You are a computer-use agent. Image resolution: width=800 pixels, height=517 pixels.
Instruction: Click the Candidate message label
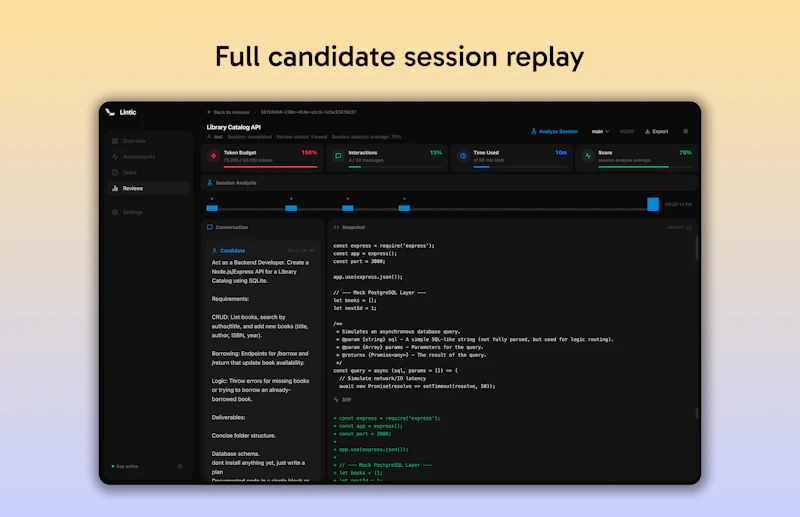click(233, 251)
